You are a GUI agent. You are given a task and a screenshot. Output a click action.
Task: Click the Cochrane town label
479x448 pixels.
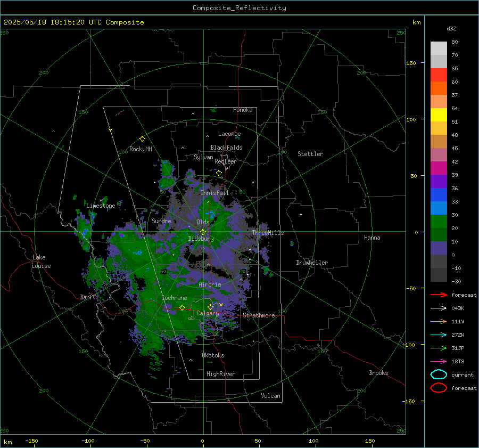point(174,298)
